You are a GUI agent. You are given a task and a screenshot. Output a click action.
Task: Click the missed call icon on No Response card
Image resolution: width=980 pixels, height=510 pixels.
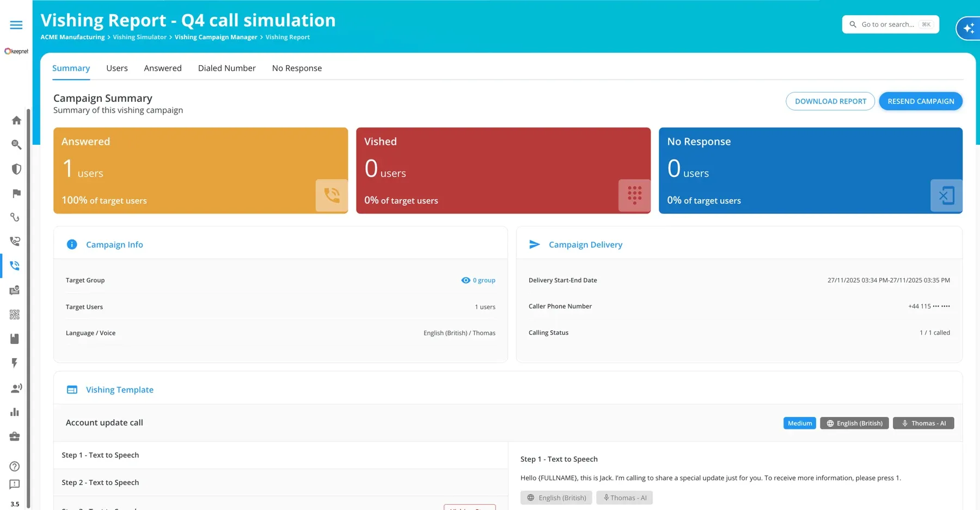tap(946, 195)
